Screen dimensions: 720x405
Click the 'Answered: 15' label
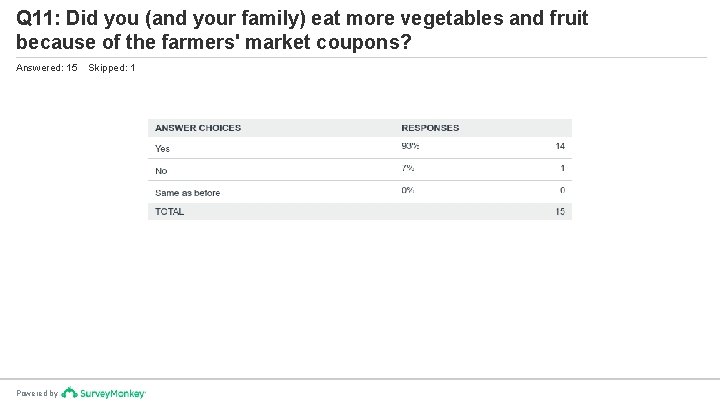[47, 68]
